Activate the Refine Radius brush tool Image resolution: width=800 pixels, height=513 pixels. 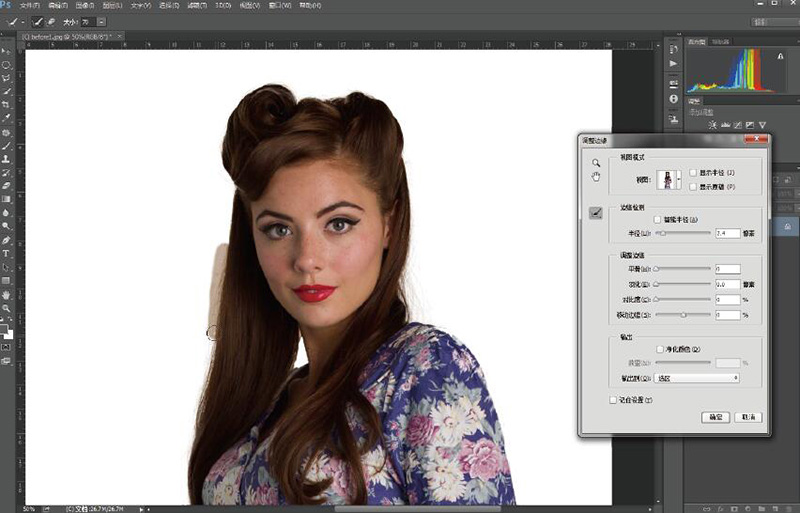click(x=595, y=212)
